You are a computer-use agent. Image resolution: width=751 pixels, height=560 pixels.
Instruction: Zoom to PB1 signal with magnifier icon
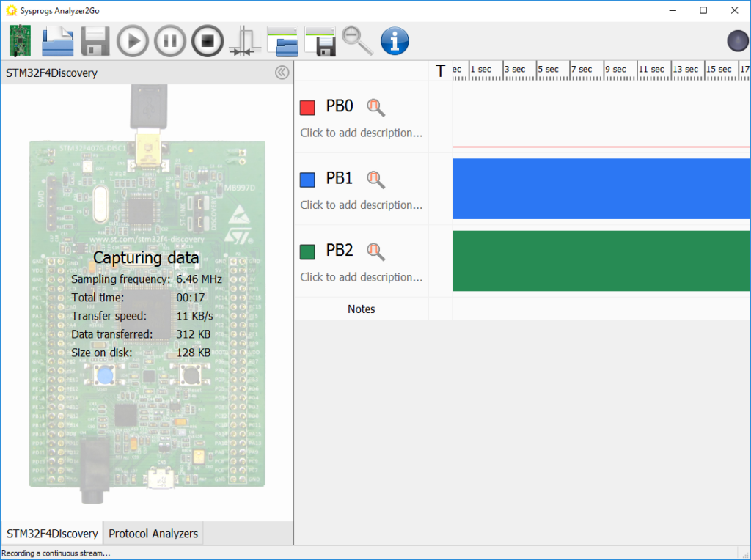tap(375, 180)
